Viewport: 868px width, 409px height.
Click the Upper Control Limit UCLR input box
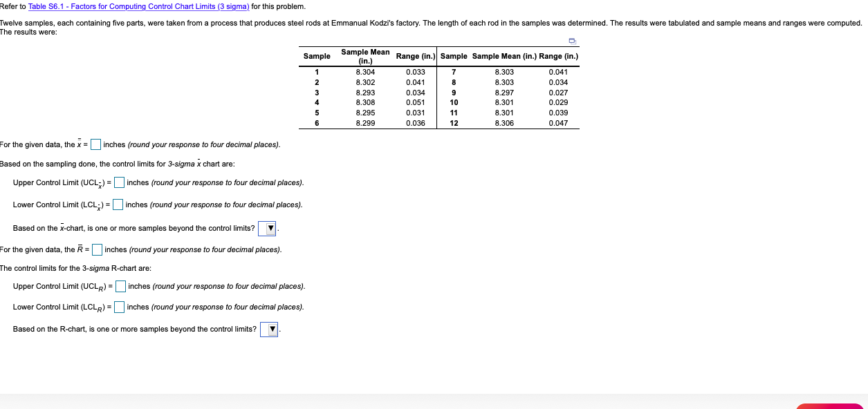[x=120, y=285]
